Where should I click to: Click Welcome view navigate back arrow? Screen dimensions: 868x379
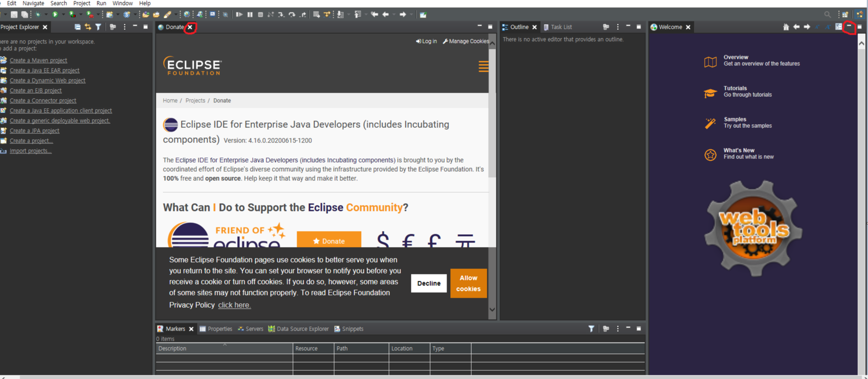point(796,27)
